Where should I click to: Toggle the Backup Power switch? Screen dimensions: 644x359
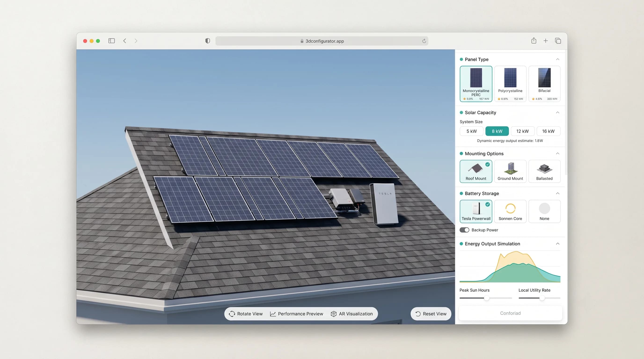coord(464,230)
